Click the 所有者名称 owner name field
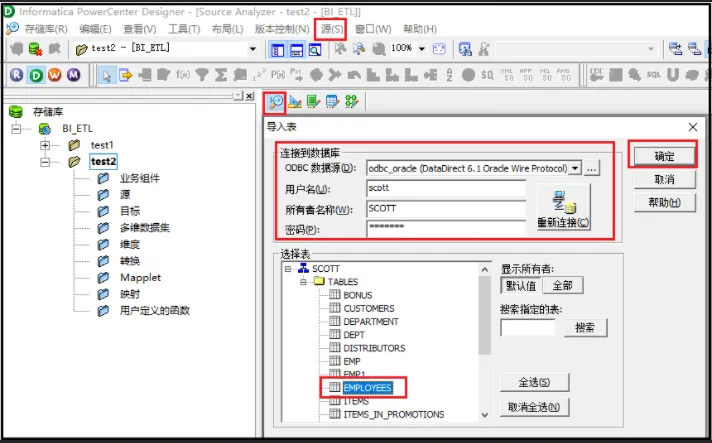The image size is (712, 443). tap(446, 209)
